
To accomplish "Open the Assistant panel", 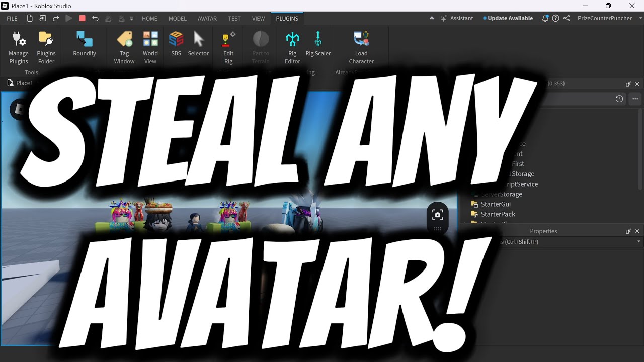I will click(457, 18).
